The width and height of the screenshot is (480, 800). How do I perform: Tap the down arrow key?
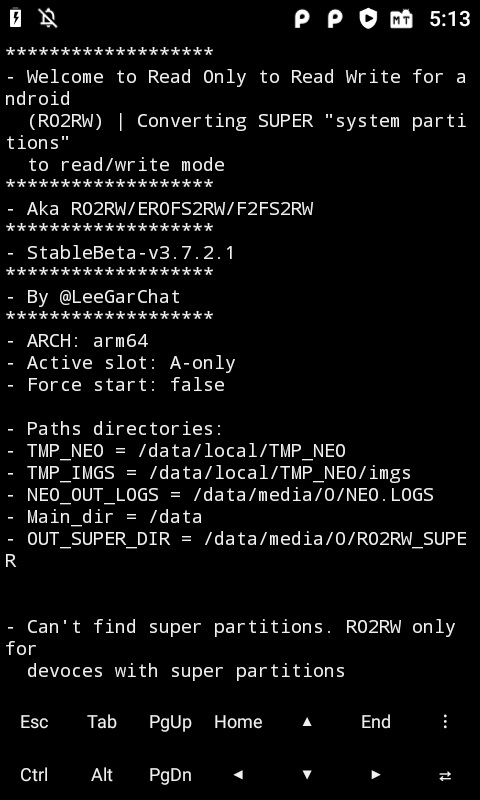coord(307,775)
